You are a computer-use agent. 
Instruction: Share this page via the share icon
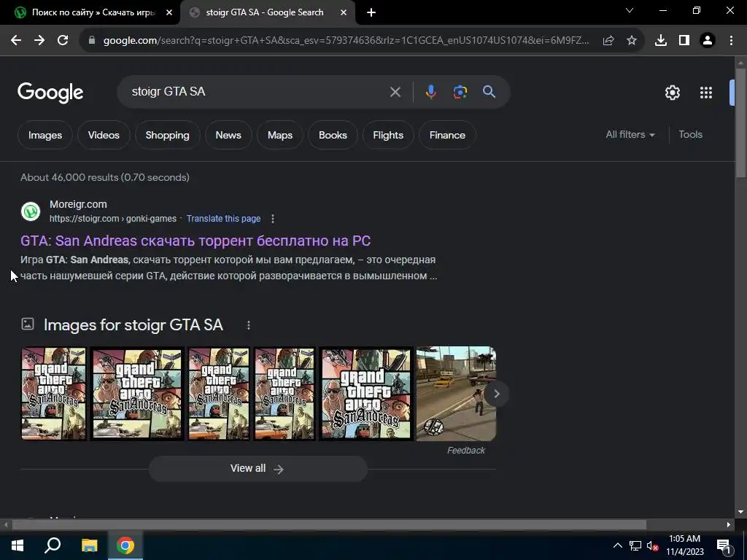click(608, 41)
